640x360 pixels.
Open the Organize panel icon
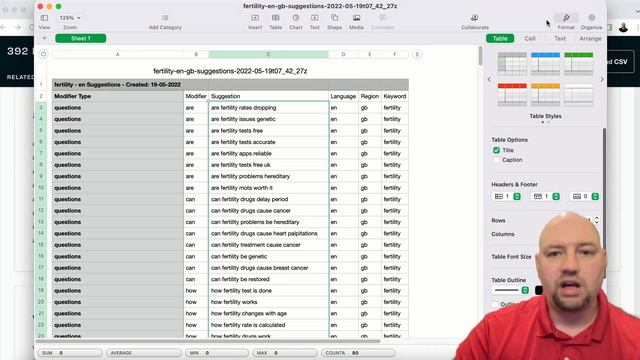591,18
